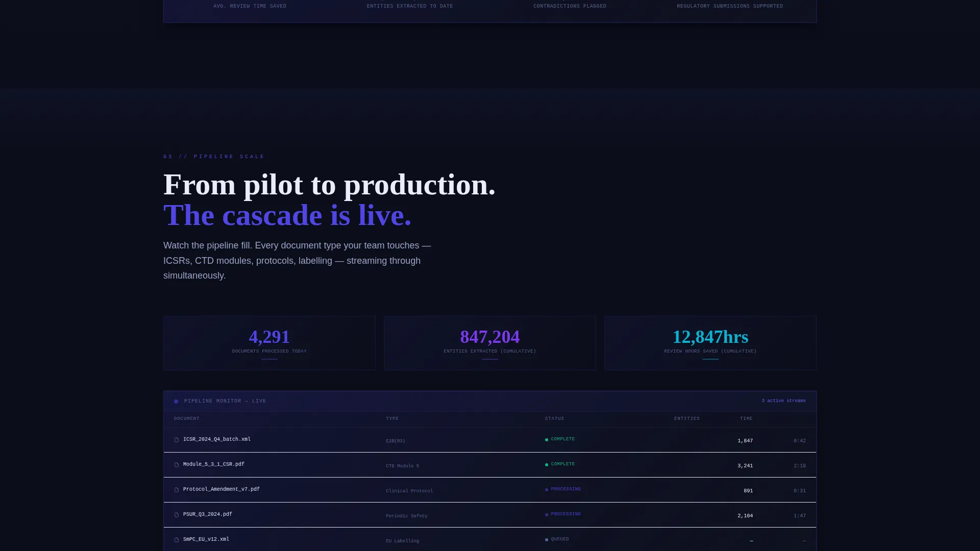980x551 pixels.
Task: Click the green status dot in ICSR row
Action: (547, 440)
